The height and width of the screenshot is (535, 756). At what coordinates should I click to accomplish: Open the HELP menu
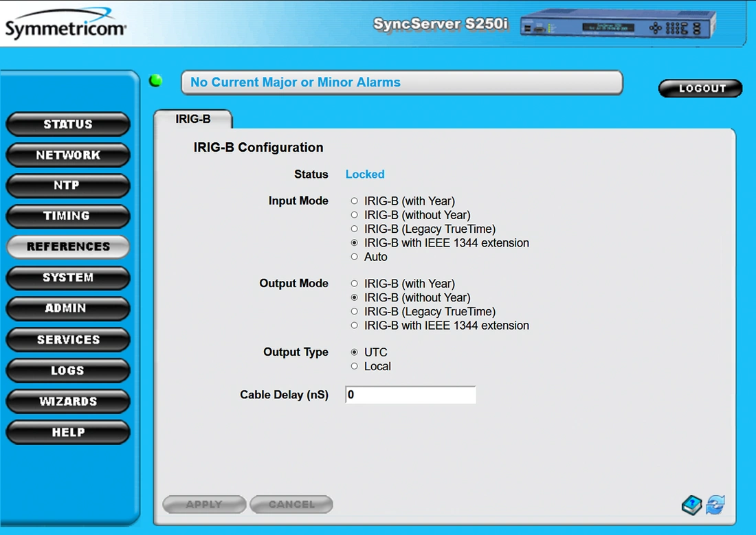(68, 433)
